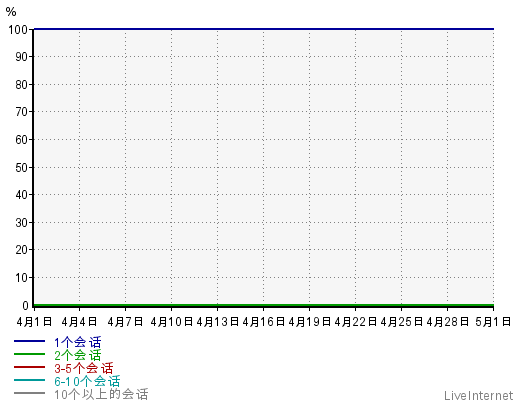Click the 4月10日 date axis label
Image resolution: width=520 pixels, height=405 pixels.
[172, 322]
